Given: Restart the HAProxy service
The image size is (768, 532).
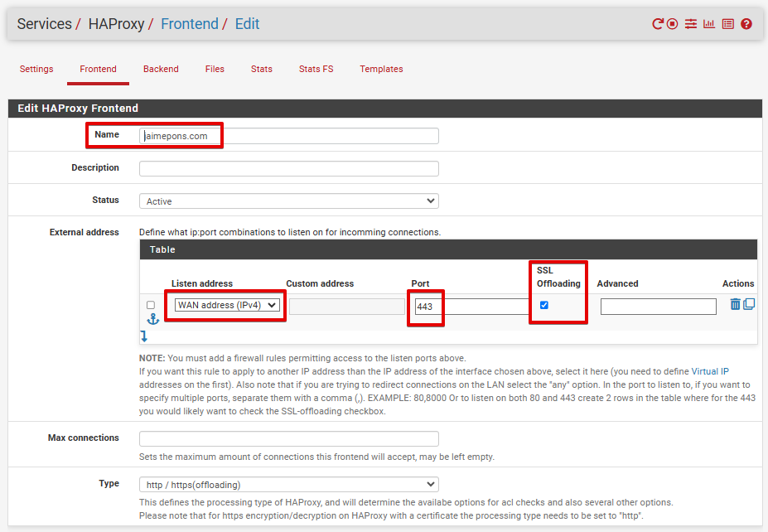Looking at the screenshot, I should coord(658,24).
